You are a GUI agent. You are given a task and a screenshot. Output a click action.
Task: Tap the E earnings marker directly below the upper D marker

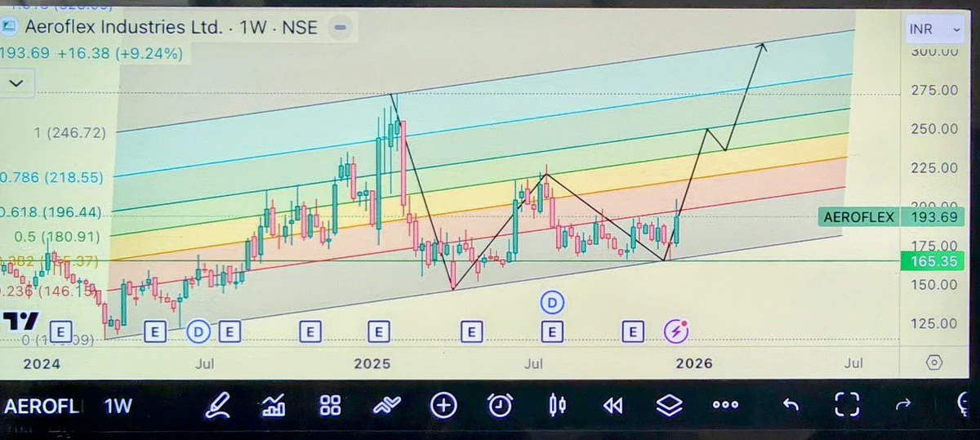coord(553,331)
